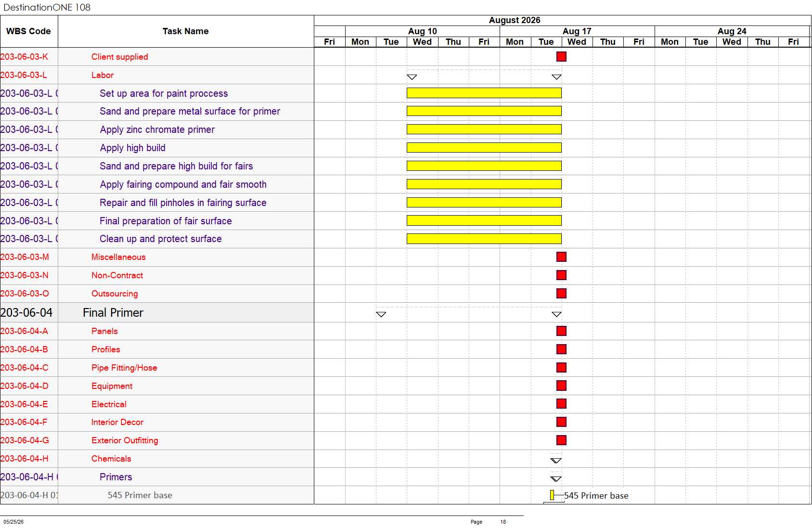The width and height of the screenshot is (812, 528).
Task: Click the Aug 10 week header
Action: 423,31
